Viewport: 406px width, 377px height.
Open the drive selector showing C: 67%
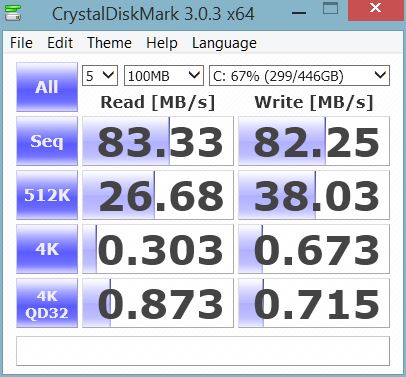click(299, 76)
